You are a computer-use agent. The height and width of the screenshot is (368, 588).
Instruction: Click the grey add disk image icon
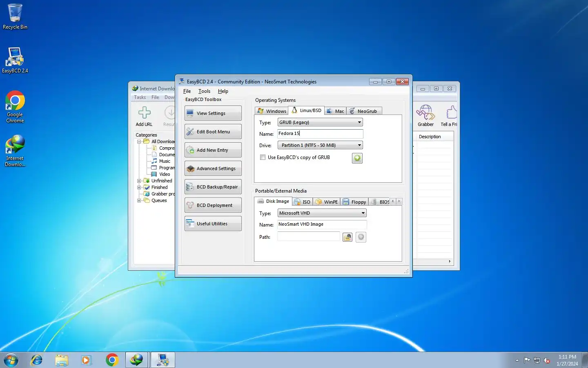(x=361, y=237)
